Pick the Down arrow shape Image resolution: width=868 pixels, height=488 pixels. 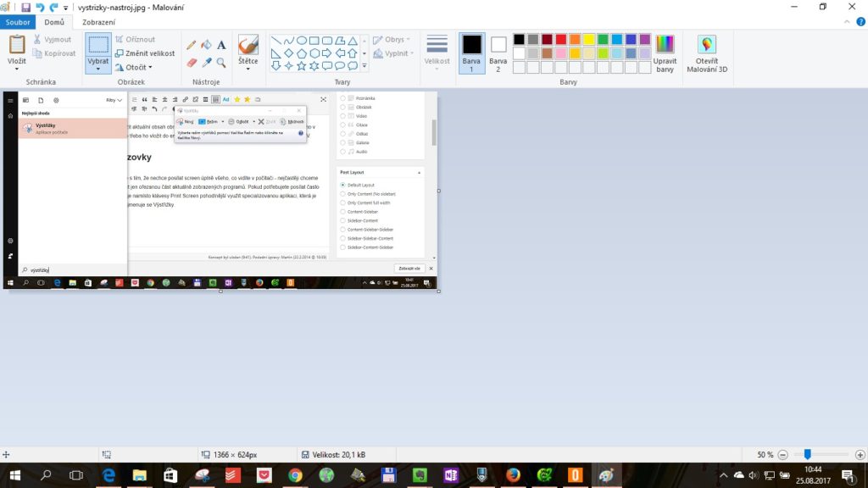[x=275, y=66]
